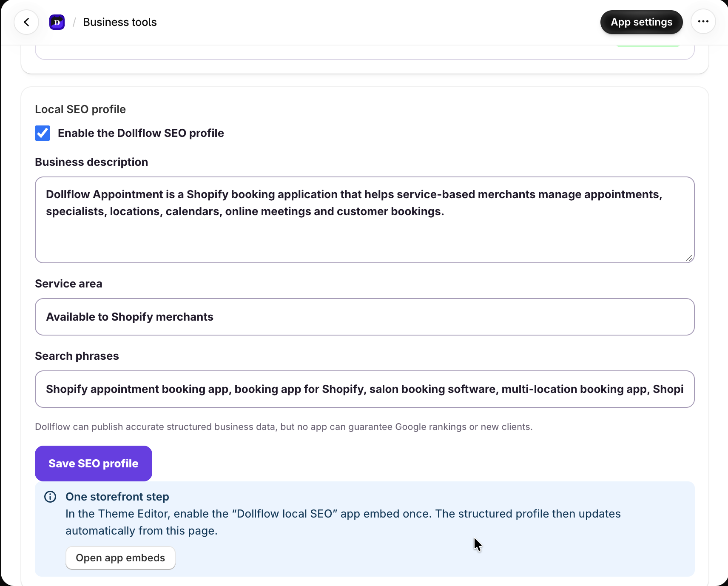The image size is (728, 586).
Task: Click the Enable the Dollflow SEO profile label
Action: click(x=141, y=133)
